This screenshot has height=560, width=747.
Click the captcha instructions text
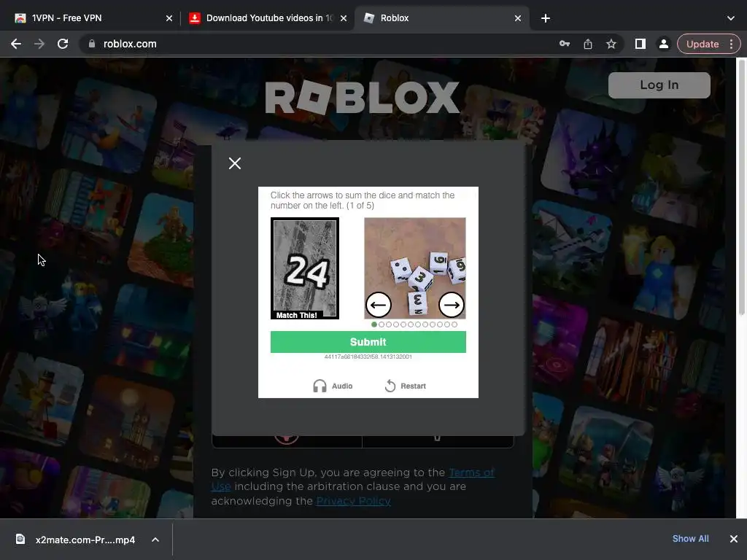point(363,201)
